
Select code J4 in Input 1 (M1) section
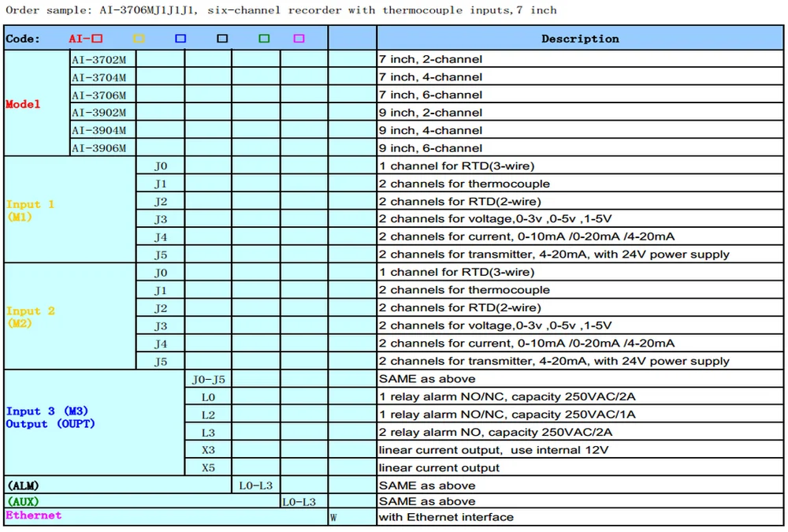click(x=160, y=237)
